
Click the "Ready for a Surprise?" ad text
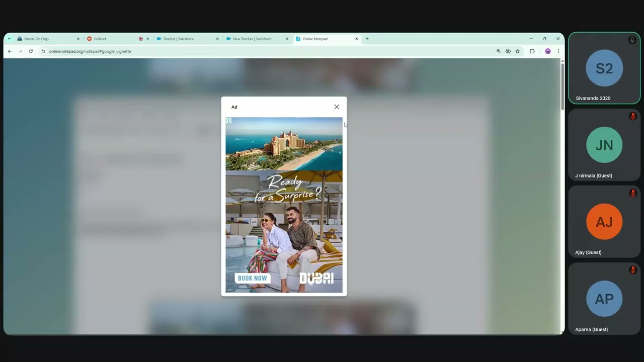[x=287, y=189]
